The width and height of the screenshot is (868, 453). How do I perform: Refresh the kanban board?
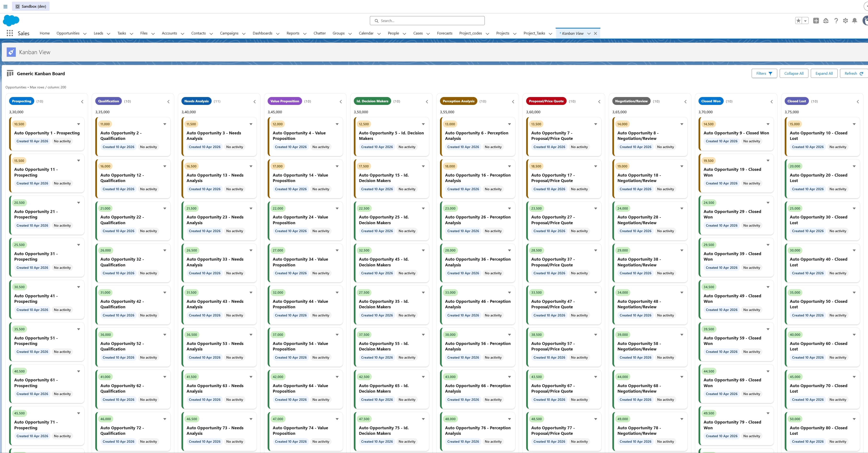[853, 74]
